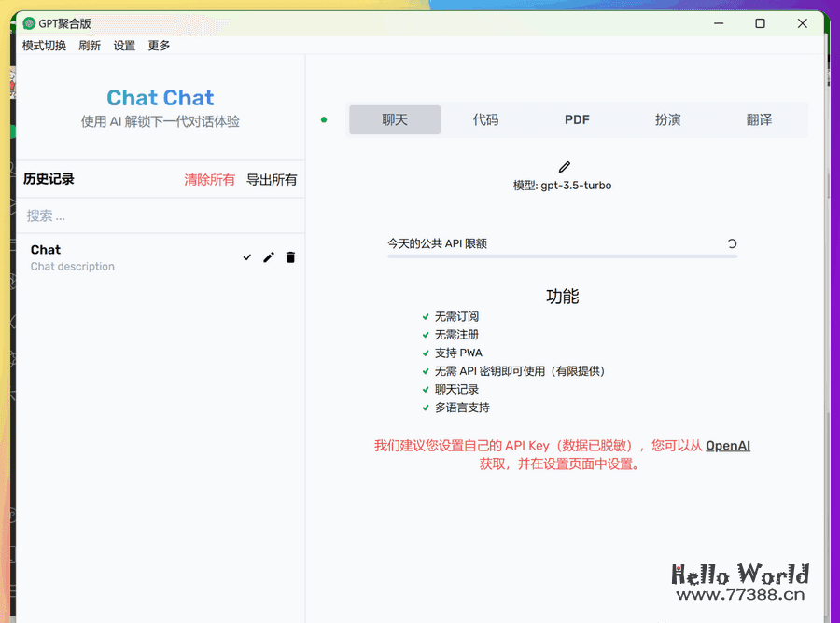Click the 模型: gpt-3.5-turbo label
Screen dimensions: 840x623
pyautogui.click(x=562, y=186)
